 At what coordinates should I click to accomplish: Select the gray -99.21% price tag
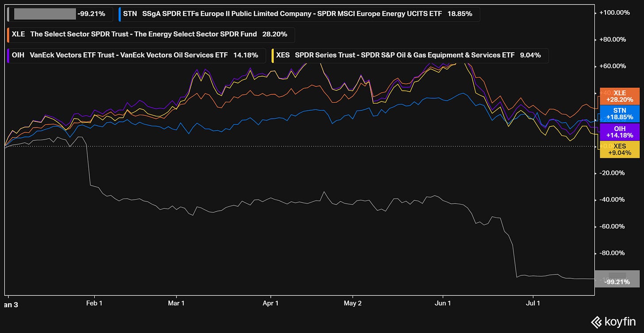coord(617,279)
